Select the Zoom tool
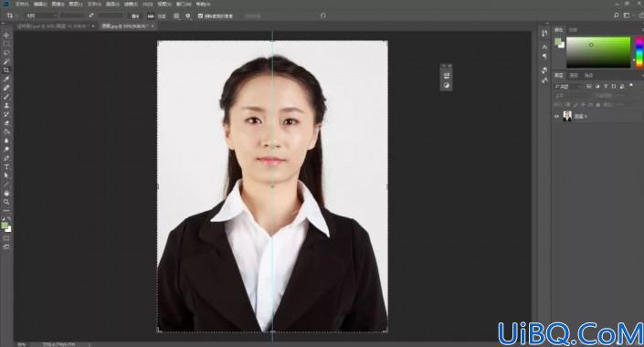The height and width of the screenshot is (347, 644). tap(6, 202)
